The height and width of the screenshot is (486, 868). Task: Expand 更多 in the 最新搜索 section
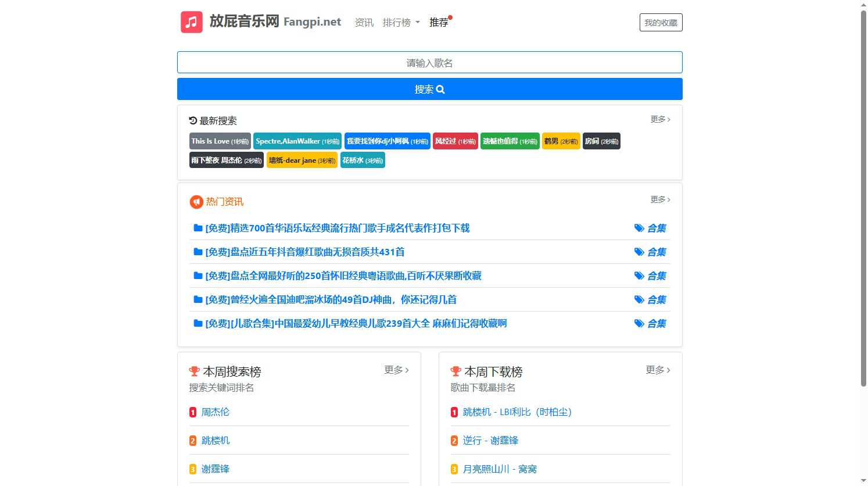point(660,119)
